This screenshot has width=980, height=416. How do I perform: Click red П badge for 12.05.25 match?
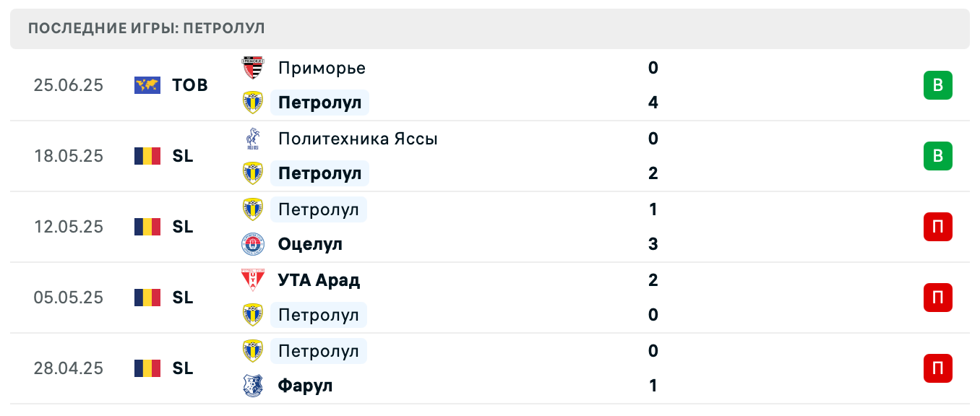(x=937, y=227)
